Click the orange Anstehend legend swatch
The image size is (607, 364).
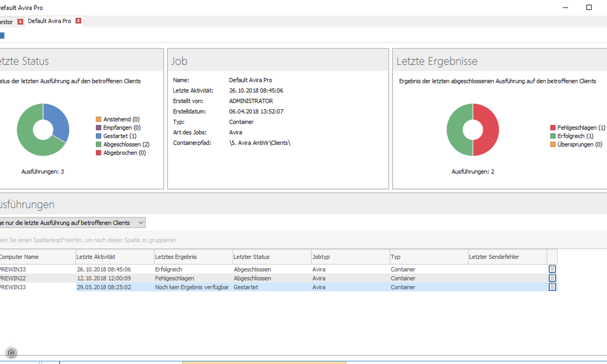click(x=99, y=119)
